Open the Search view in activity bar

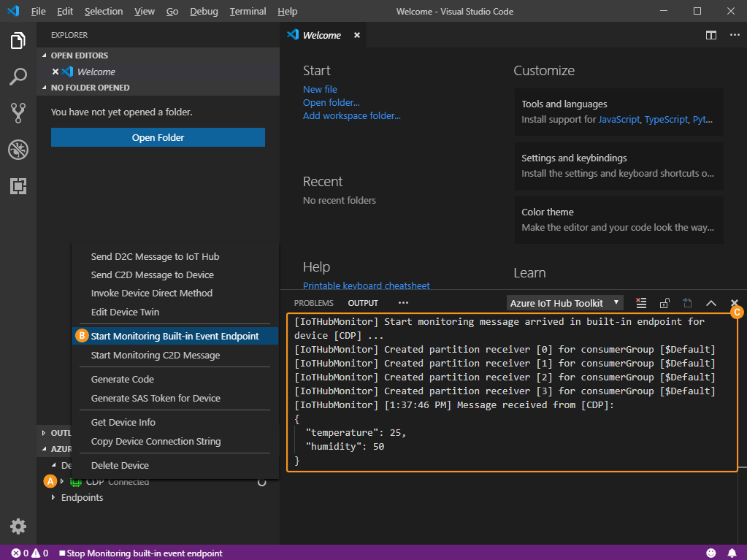(x=18, y=76)
